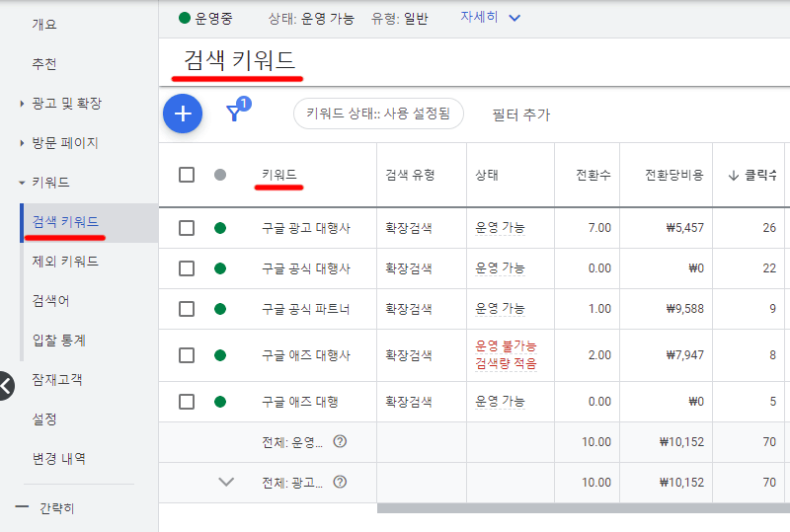This screenshot has height=532, width=790.
Task: Check the box for 구글 애즈 대행
Action: coord(187,402)
